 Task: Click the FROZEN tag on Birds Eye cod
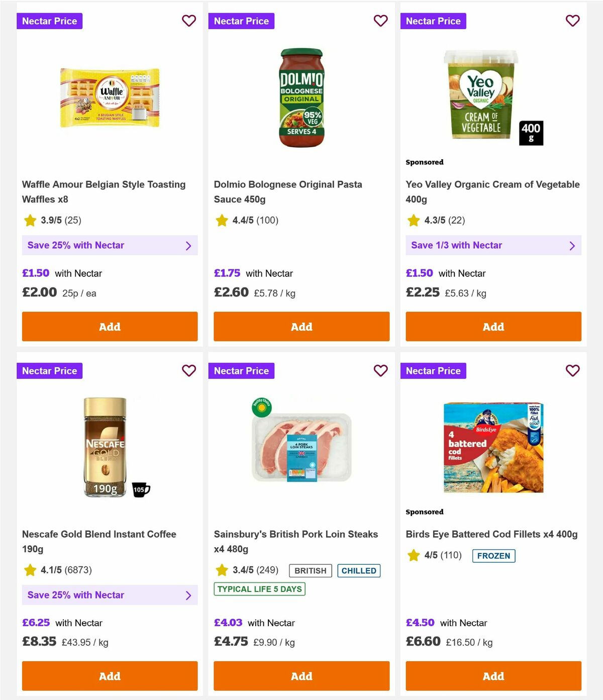(493, 556)
